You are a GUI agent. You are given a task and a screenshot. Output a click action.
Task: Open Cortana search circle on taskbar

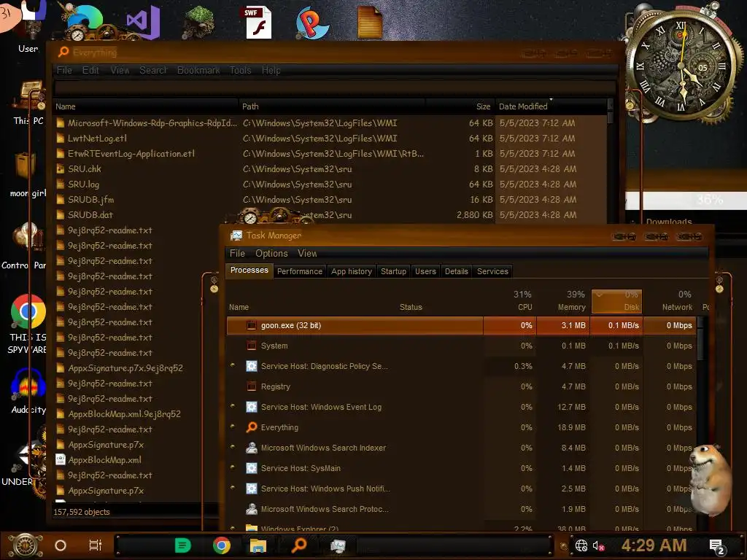click(x=61, y=545)
